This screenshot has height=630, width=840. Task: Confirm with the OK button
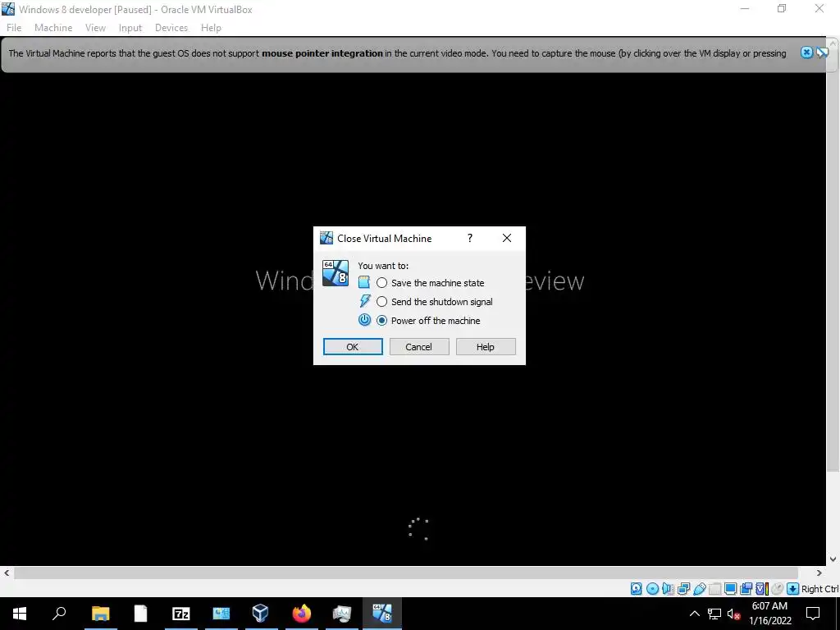[353, 347]
